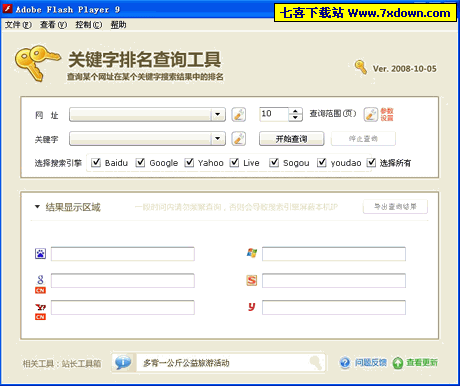Click the Yahoo CN icon in results

40,311
